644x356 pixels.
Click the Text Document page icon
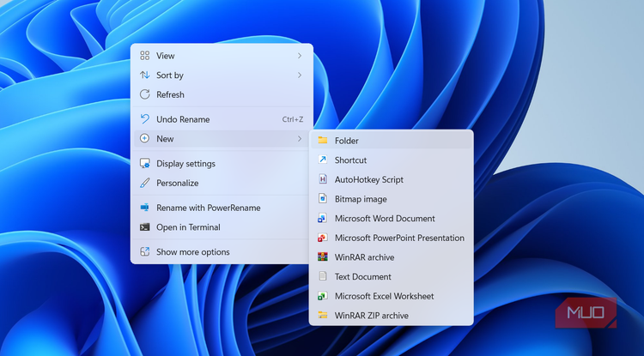(323, 276)
